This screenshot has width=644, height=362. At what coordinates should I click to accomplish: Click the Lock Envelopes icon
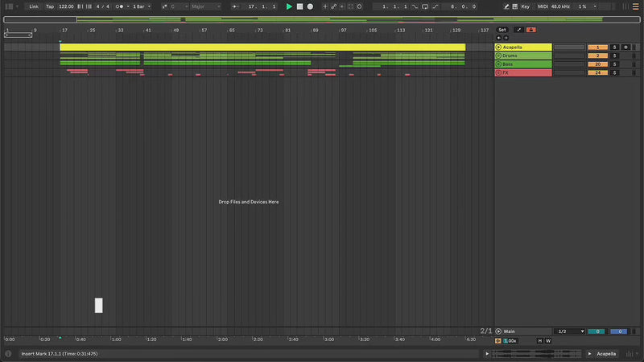pyautogui.click(x=530, y=30)
